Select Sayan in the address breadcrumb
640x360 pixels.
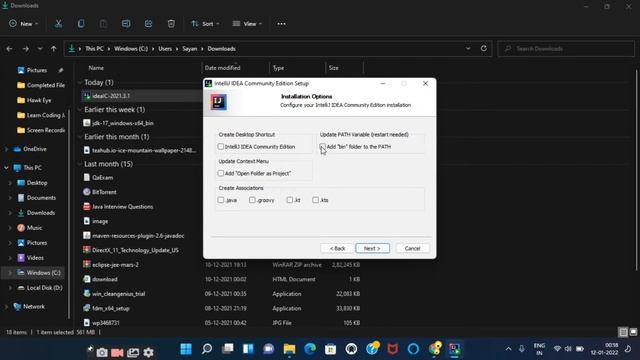pyautogui.click(x=189, y=49)
